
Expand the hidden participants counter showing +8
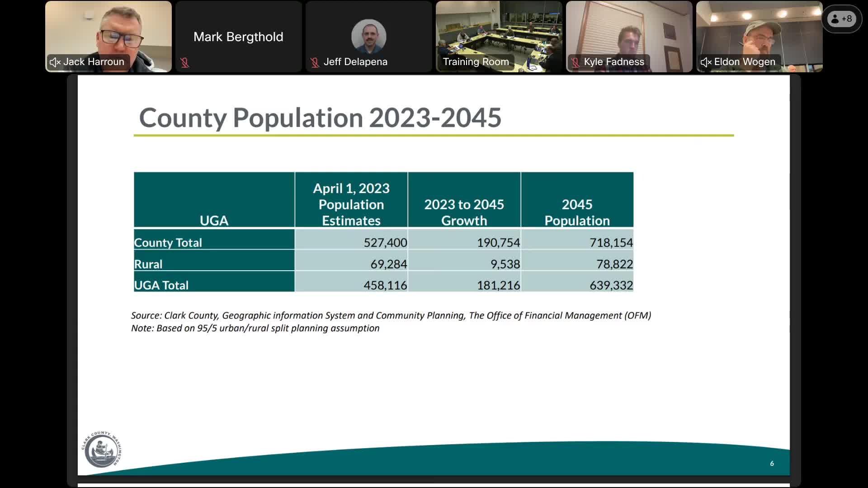click(841, 19)
